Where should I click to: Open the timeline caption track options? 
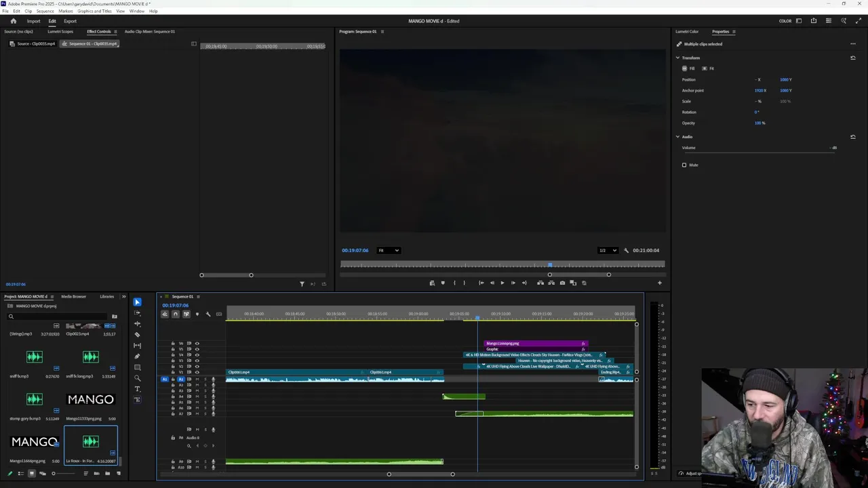coord(219,314)
